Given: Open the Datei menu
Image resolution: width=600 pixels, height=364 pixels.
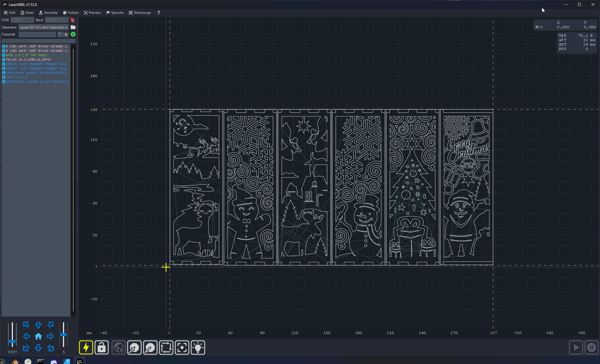Looking at the screenshot, I should 27,13.
